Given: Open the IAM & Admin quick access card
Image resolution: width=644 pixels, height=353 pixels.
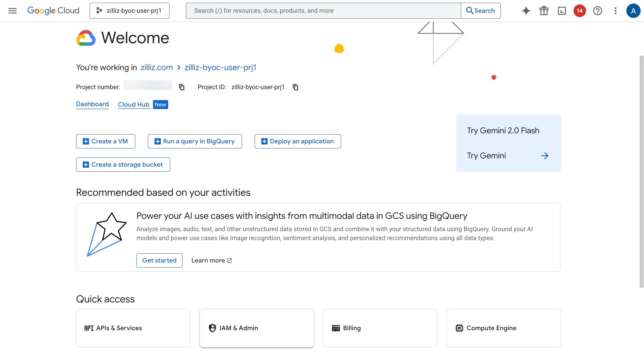Looking at the screenshot, I should point(257,328).
